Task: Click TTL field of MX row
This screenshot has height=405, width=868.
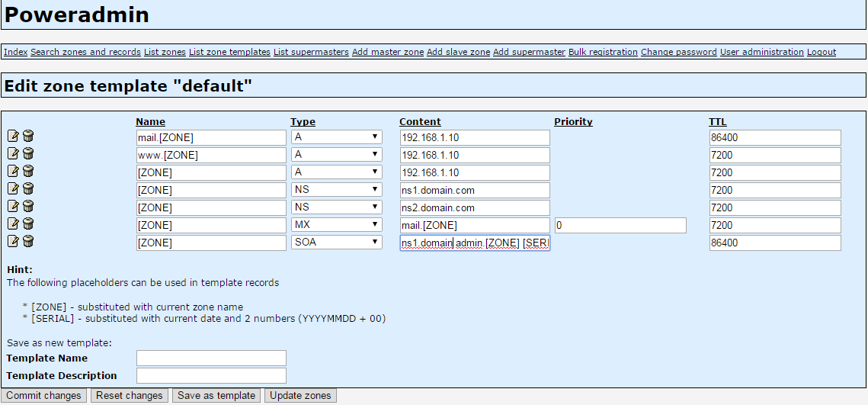Action: (x=775, y=226)
